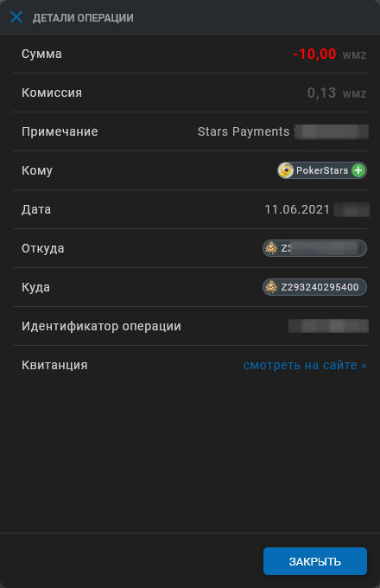Click the Квитанция row label
The width and height of the screenshot is (380, 588).
click(54, 365)
